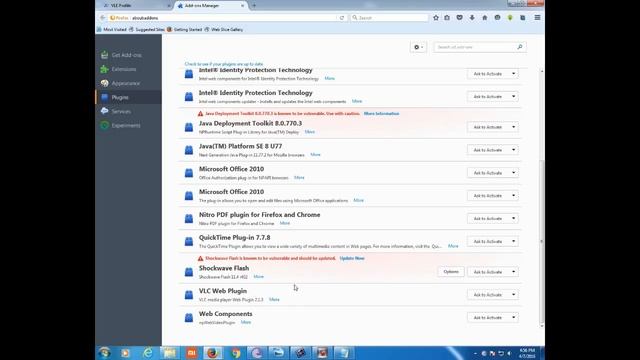Open the gear tools dropdown
Image resolution: width=640 pixels, height=360 pixels.
click(418, 47)
